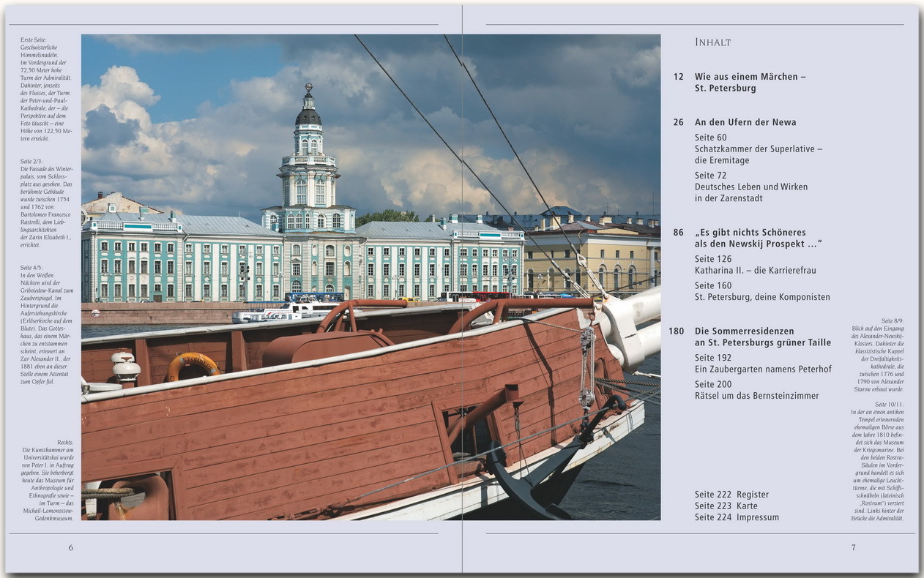This screenshot has width=924, height=578.
Task: Open chapter 'Es gibt nichts Schöneres als den Newskij Prospekt'
Action: pyautogui.click(x=758, y=238)
